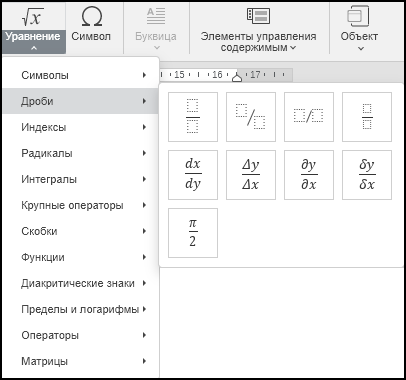Insert dx over dy fraction
Image resolution: width=406 pixels, height=380 pixels.
pos(193,175)
